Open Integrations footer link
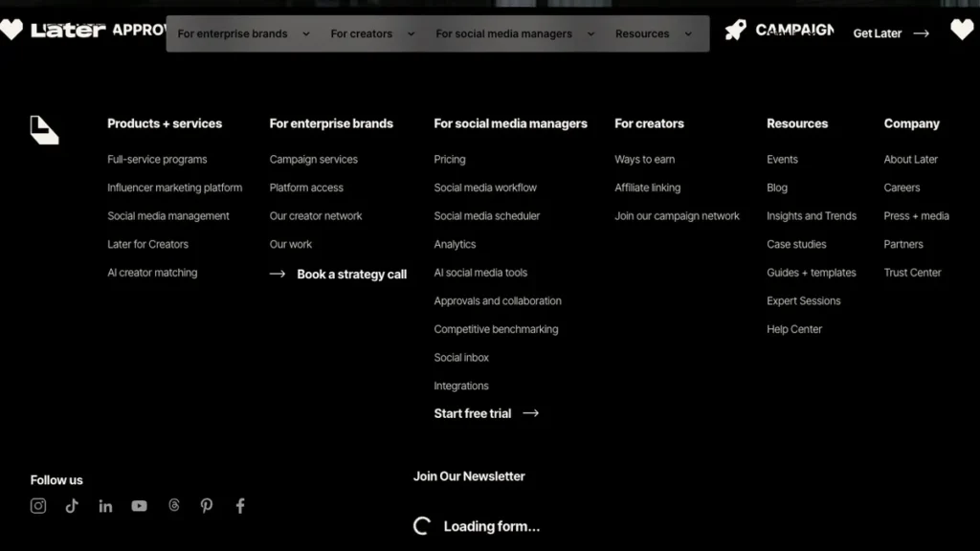 [x=461, y=386]
